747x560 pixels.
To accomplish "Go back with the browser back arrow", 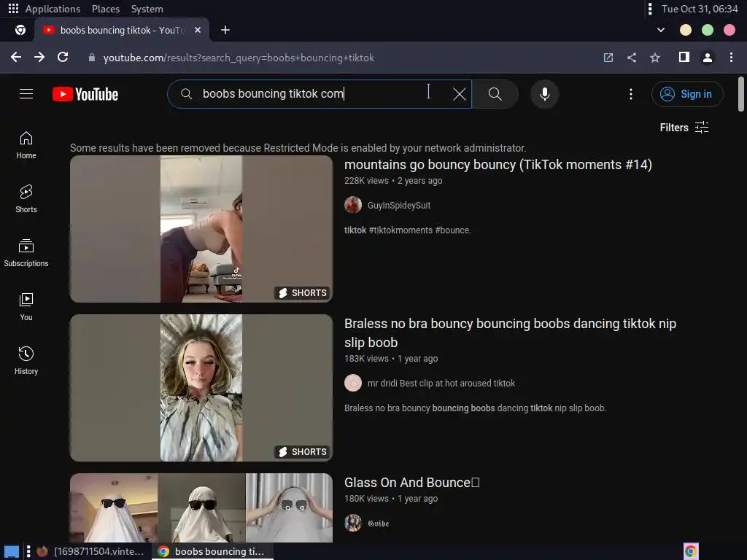I will click(16, 57).
